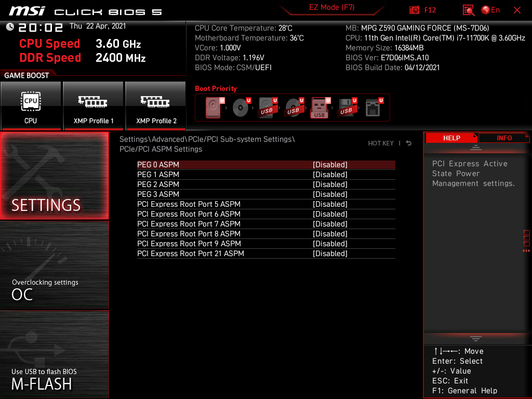The image size is (532, 399).
Task: Change PEG 0 ASPM Disabled value
Action: click(330, 165)
